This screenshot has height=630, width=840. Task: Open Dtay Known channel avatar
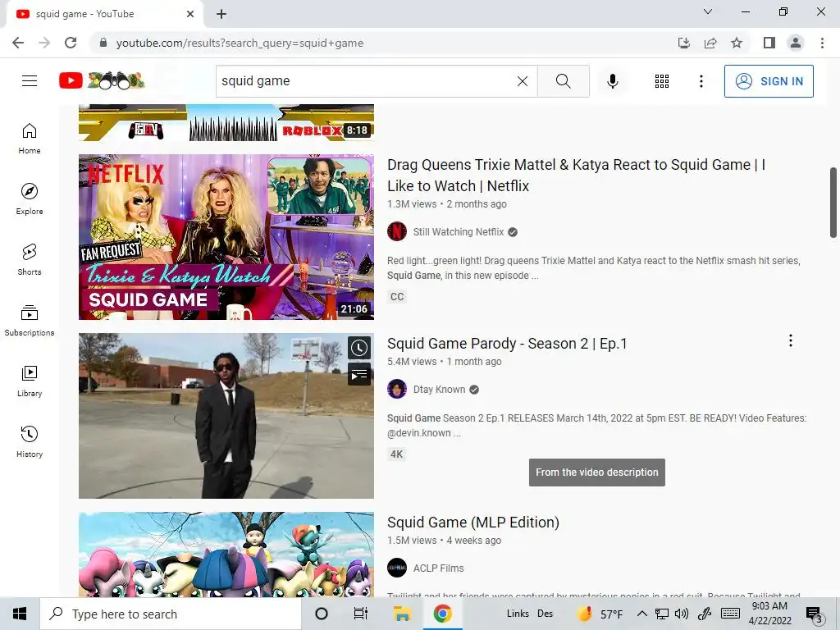tap(397, 389)
